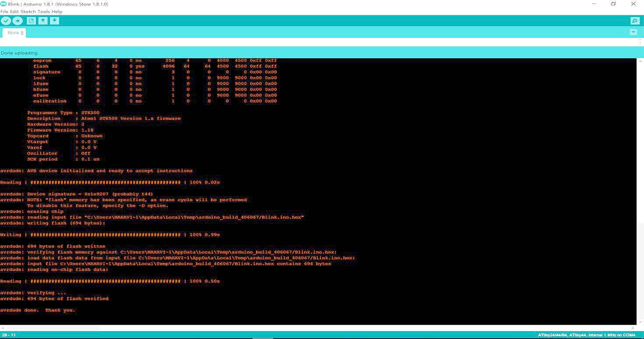Click 'AVR device initialized' console line

(96, 171)
